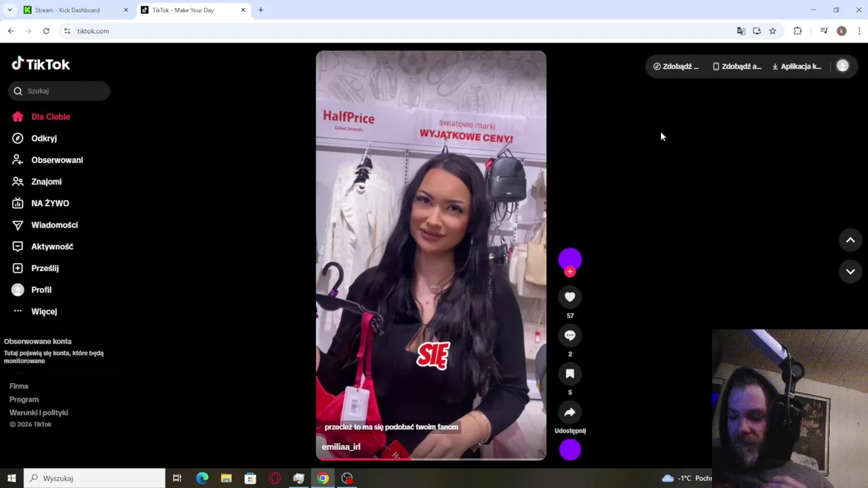This screenshot has width=868, height=488.
Task: Open Chrome profile avatar
Action: coord(842,31)
